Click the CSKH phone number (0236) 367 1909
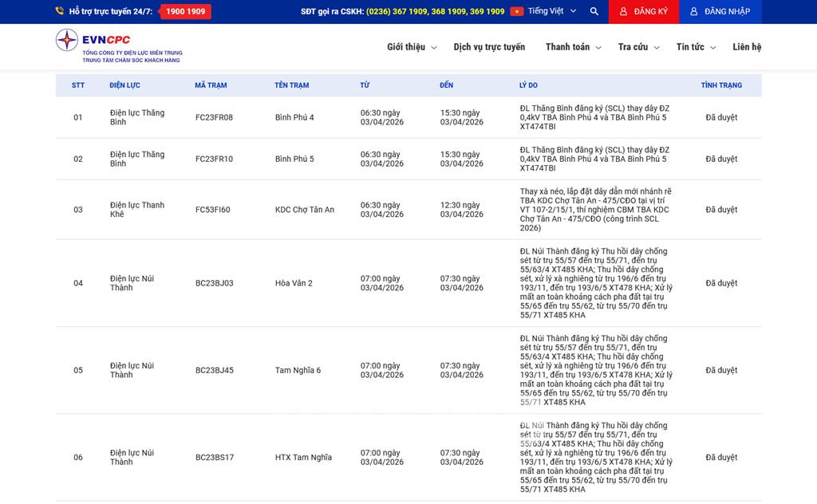The height and width of the screenshot is (504, 817). pyautogui.click(x=397, y=12)
